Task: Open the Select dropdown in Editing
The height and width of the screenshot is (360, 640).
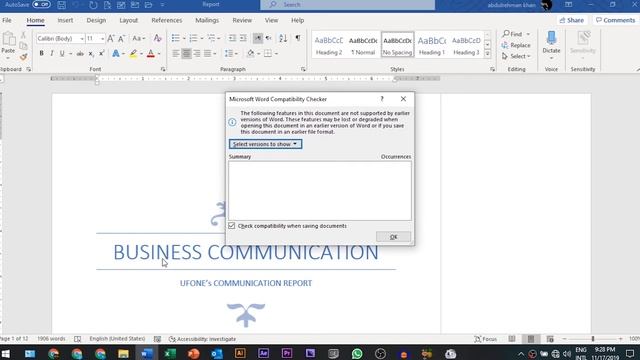Action: click(516, 56)
